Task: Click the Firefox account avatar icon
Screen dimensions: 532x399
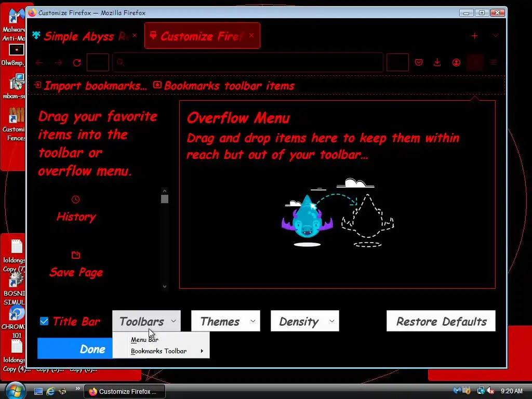Action: (x=456, y=62)
